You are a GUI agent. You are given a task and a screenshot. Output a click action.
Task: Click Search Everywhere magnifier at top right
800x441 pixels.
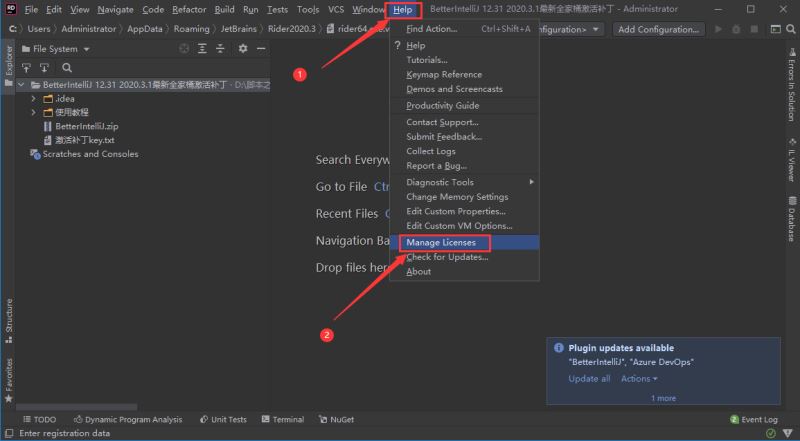(791, 29)
